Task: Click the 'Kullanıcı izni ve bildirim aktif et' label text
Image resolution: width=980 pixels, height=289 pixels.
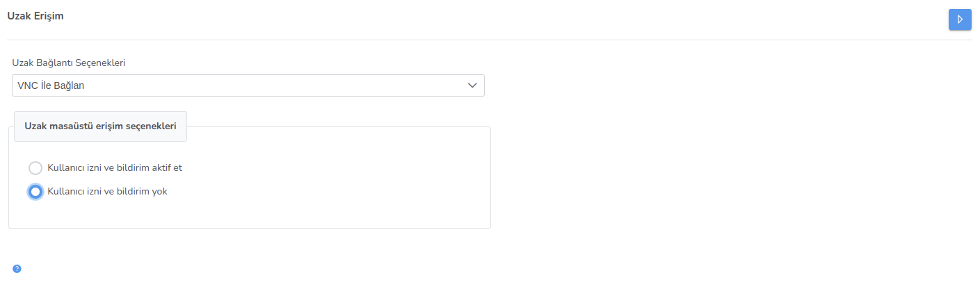Action: point(114,167)
